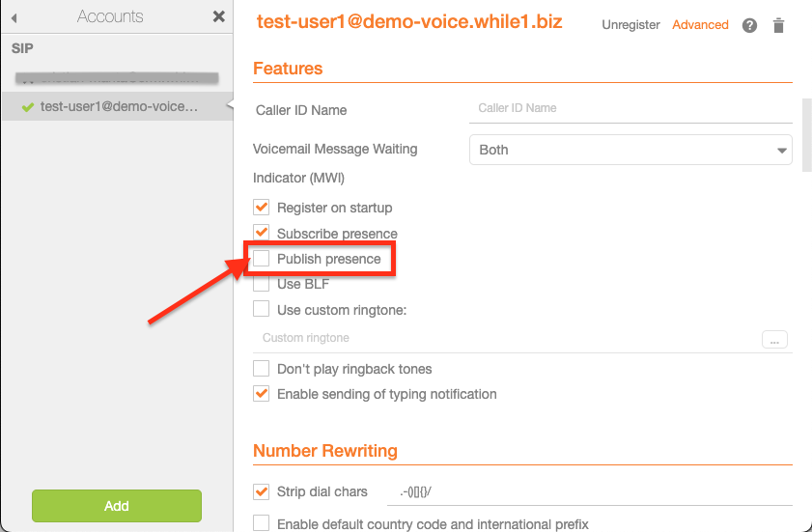Delete account using the trash icon
This screenshot has height=532, width=812.
(x=779, y=26)
